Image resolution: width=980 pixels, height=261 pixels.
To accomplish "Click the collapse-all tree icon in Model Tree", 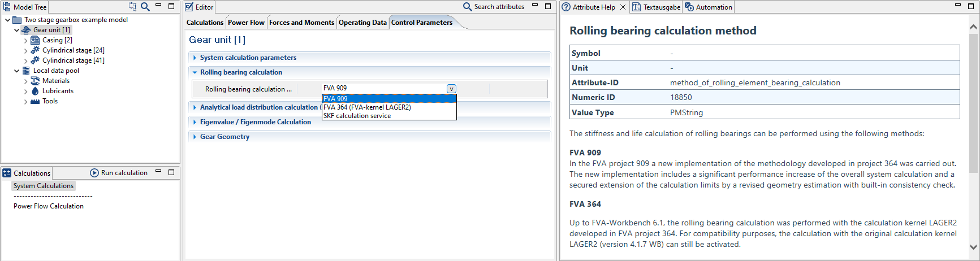I will click(x=133, y=7).
